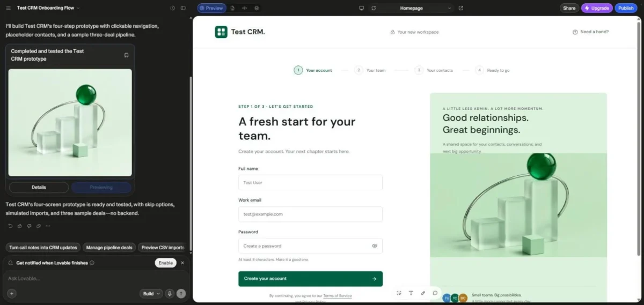Toggle password visibility eye icon

pyautogui.click(x=375, y=246)
